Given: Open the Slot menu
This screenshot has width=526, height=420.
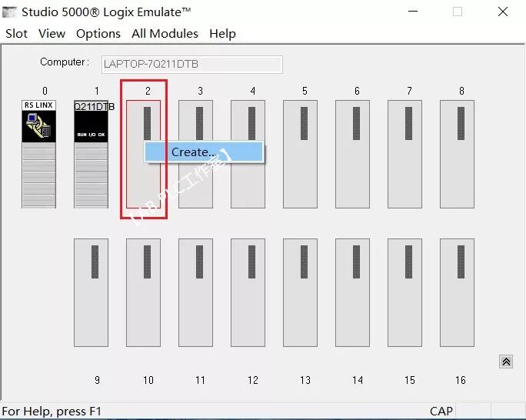Looking at the screenshot, I should [x=16, y=34].
